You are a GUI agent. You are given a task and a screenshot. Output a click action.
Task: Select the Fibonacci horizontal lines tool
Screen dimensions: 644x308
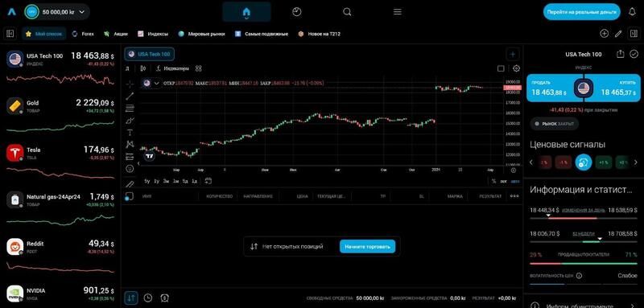(130, 109)
